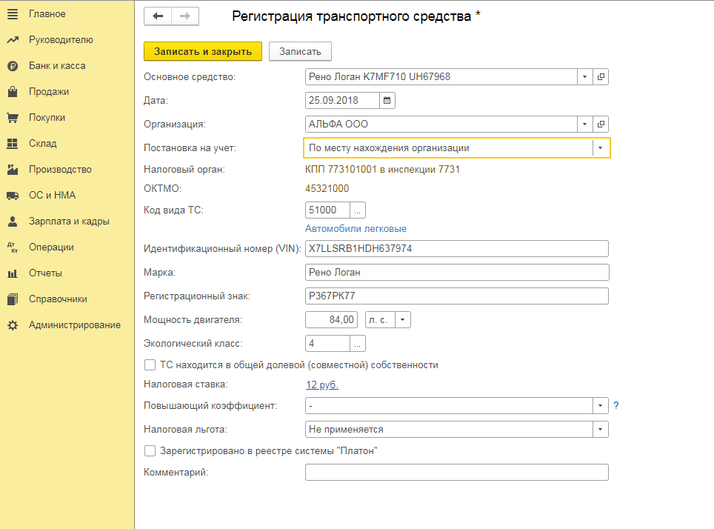The image size is (714, 529).
Task: Click the help question mark icon
Action: pos(616,406)
